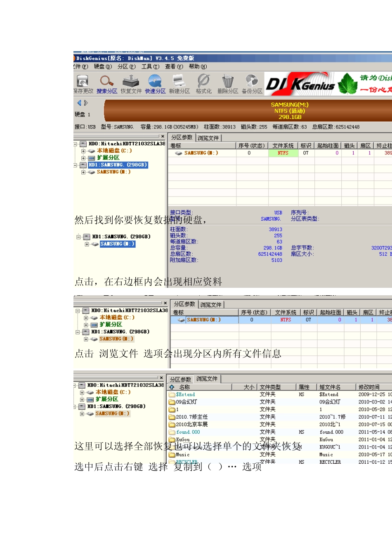The height and width of the screenshot is (555, 392).
Task: Close the tree panel in the toolbar window
Action: tap(163, 136)
